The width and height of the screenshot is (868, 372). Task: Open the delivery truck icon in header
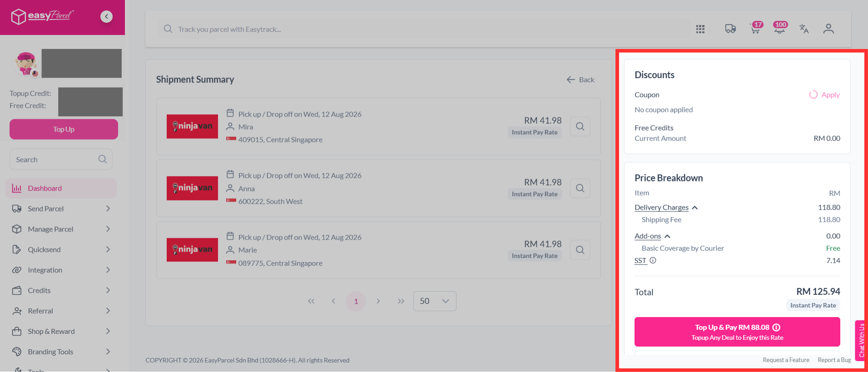(x=730, y=29)
